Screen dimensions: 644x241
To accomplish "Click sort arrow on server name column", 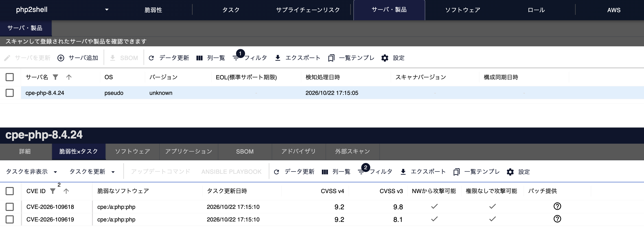I will click(x=69, y=77).
